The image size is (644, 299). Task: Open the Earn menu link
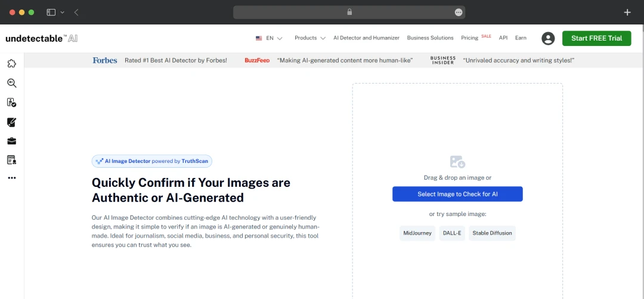point(521,38)
